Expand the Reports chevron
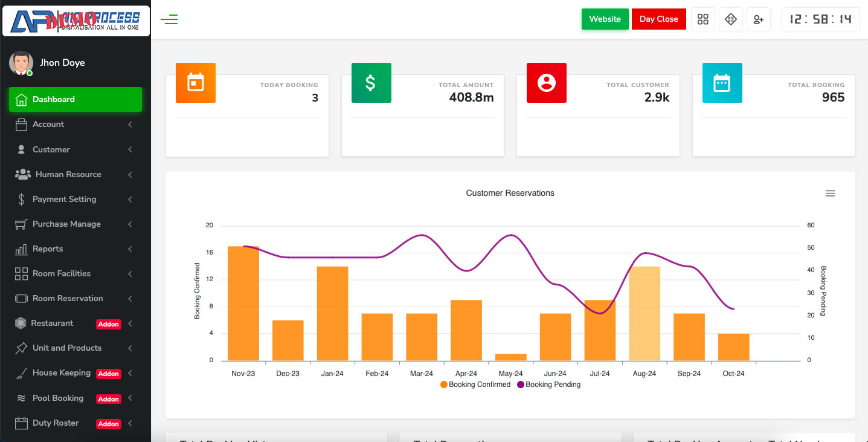Screen dimensions: 868x442 point(130,249)
